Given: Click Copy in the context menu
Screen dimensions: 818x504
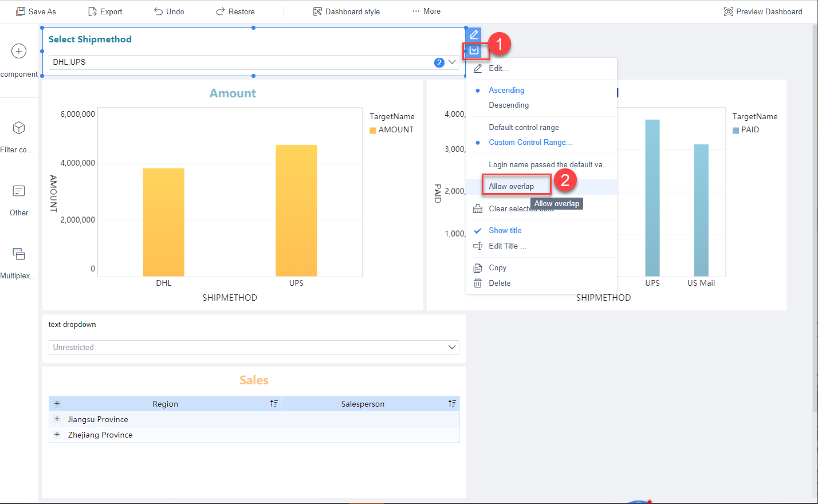Looking at the screenshot, I should point(497,267).
